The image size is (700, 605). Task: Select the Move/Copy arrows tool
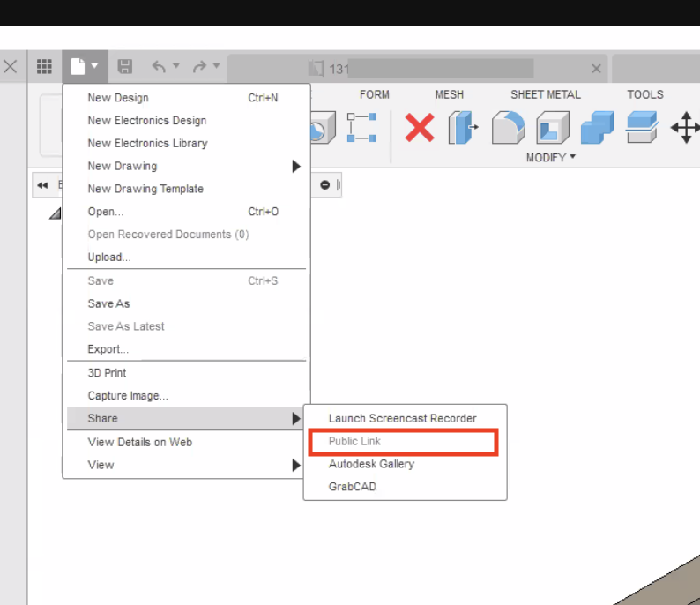[686, 128]
